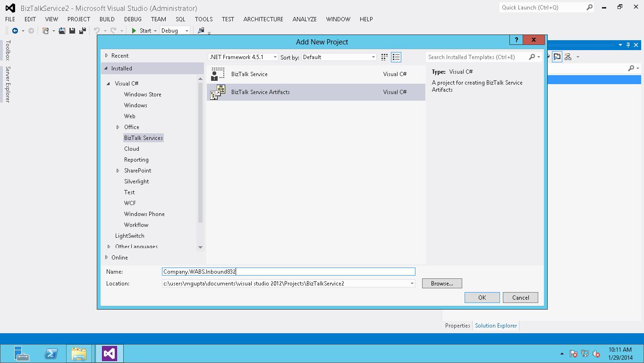644x363 pixels.
Task: Toggle Sync with Active Document in Solution Explorer
Action: 558,57
